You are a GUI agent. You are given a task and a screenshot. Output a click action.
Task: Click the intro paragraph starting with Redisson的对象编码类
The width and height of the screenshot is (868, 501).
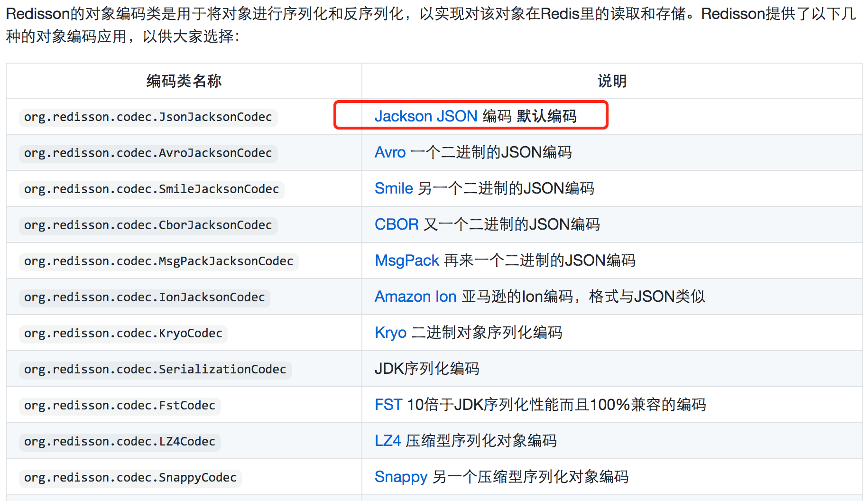click(431, 25)
